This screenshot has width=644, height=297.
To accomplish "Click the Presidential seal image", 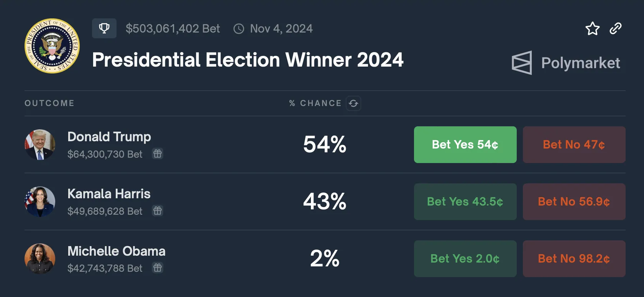I will coord(52,46).
